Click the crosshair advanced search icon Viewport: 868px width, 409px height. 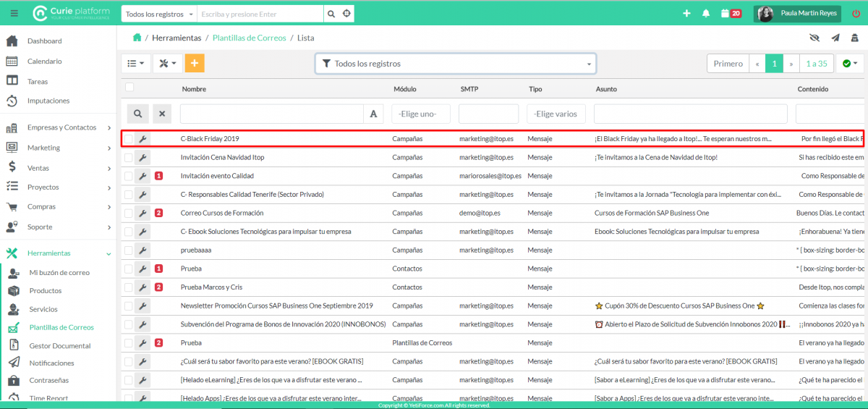347,14
